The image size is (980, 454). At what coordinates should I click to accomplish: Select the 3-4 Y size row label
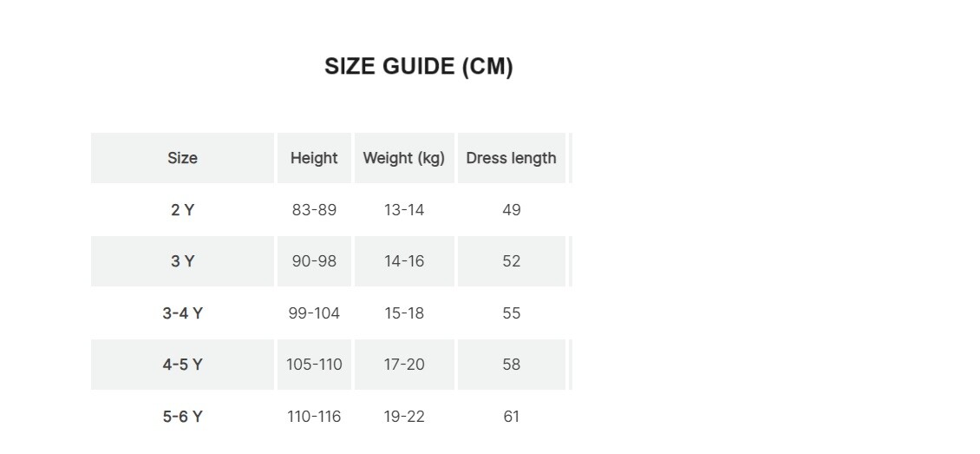click(182, 313)
